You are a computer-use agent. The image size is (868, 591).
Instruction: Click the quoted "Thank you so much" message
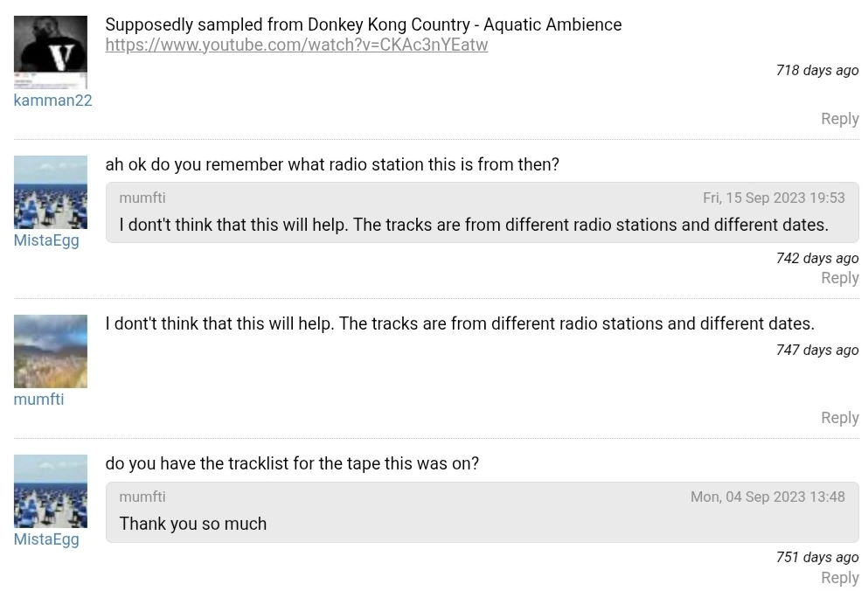click(x=193, y=524)
